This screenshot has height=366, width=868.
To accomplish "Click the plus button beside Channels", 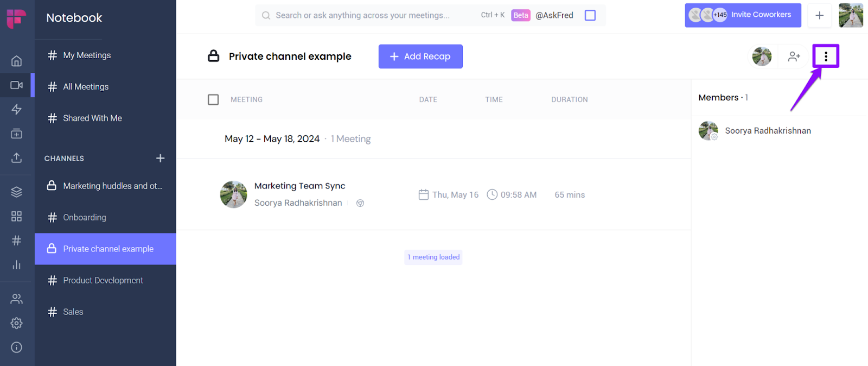I will click(x=161, y=158).
